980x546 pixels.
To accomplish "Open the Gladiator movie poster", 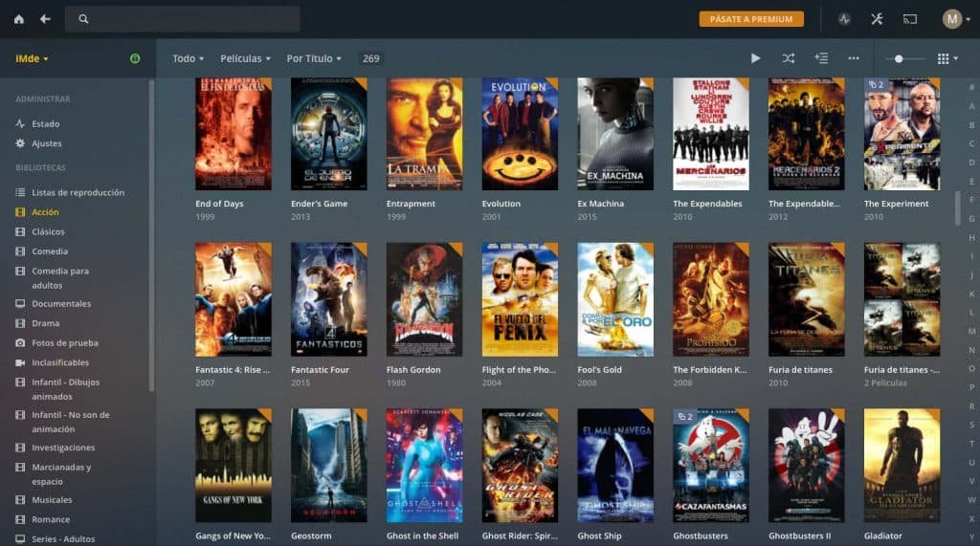I will [x=902, y=466].
